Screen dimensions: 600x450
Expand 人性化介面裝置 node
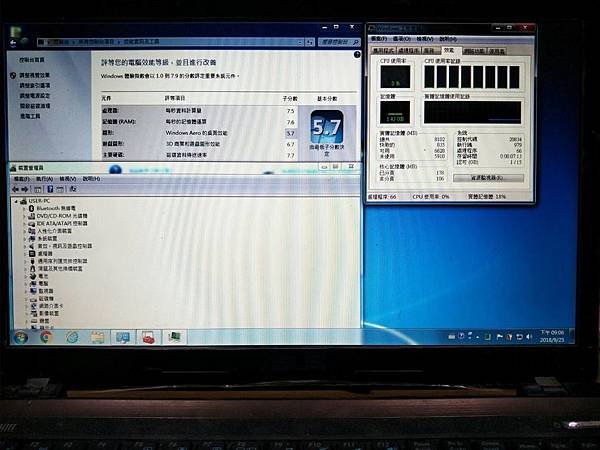(25, 231)
